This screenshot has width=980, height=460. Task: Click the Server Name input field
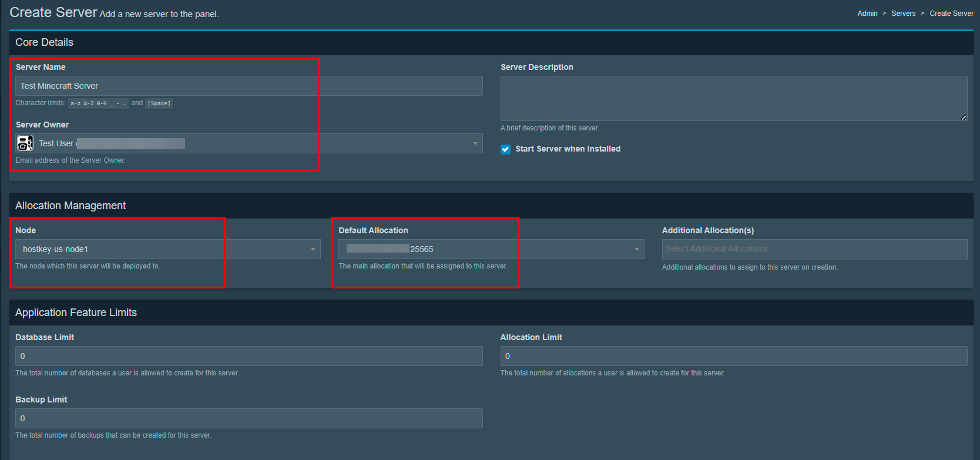coord(249,86)
